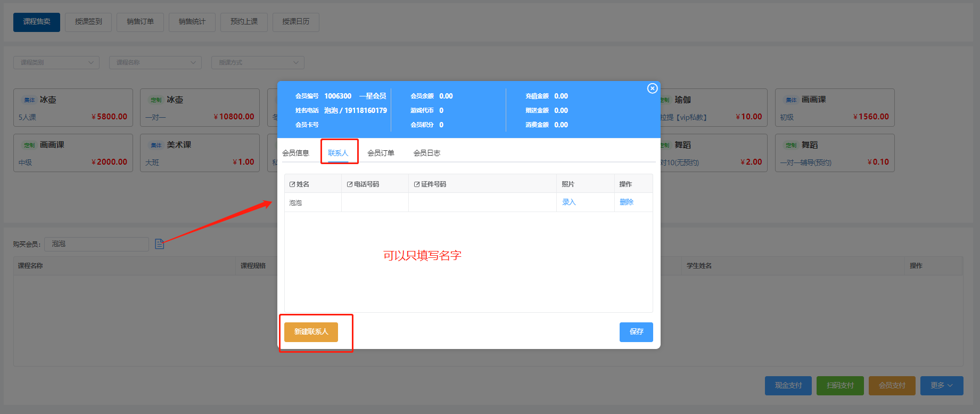
Task: Close the member details popup
Action: [x=652, y=88]
